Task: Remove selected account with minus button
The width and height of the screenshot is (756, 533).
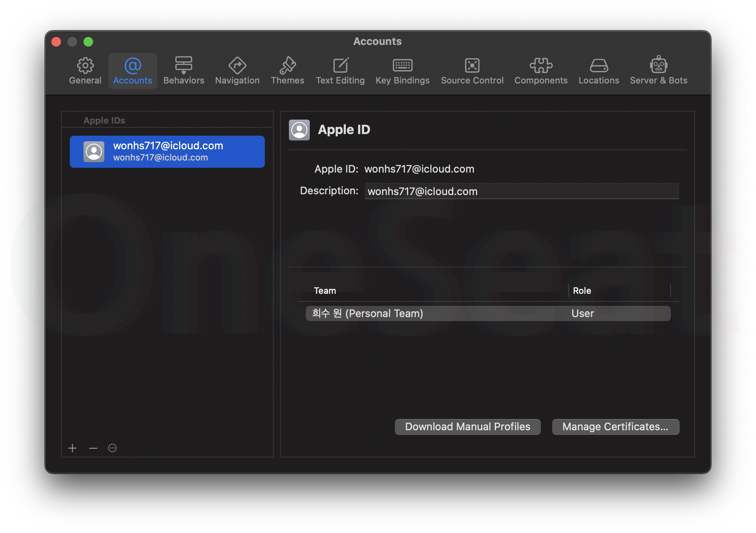Action: (93, 448)
